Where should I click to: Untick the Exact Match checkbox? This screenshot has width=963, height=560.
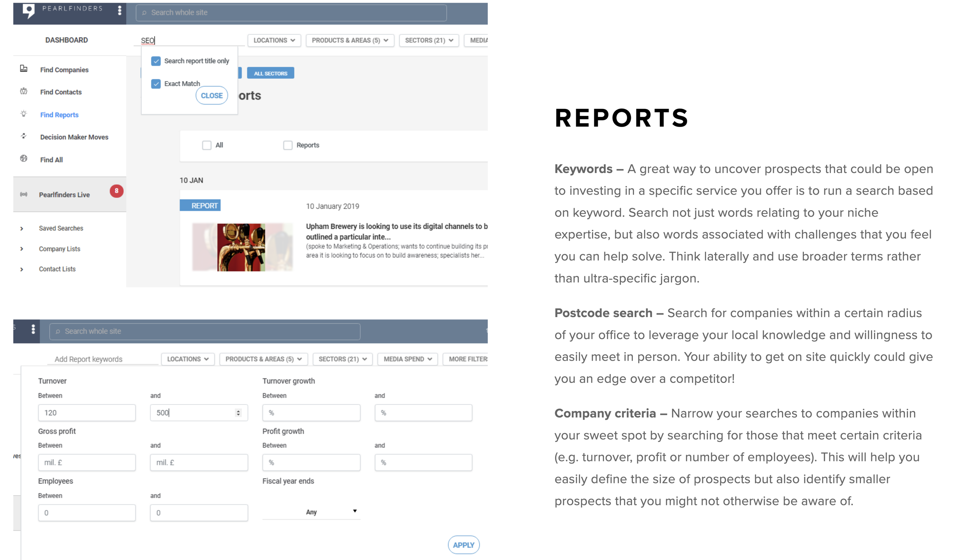pos(156,84)
